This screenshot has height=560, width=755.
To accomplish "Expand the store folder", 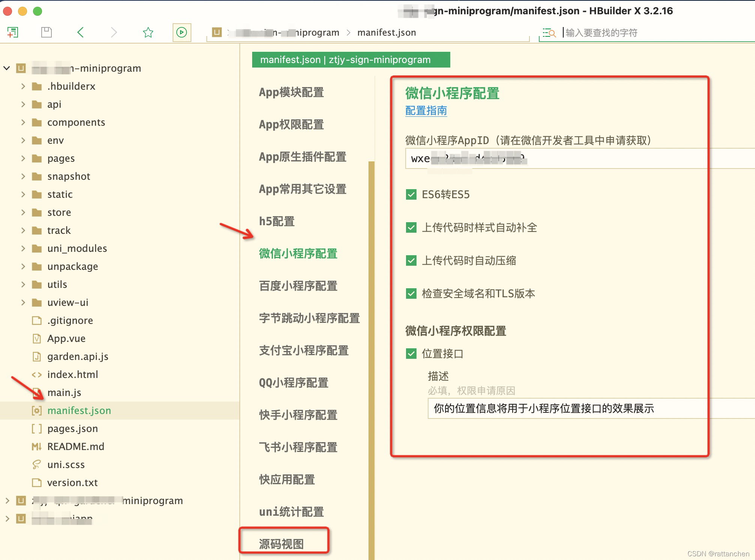I will [23, 213].
